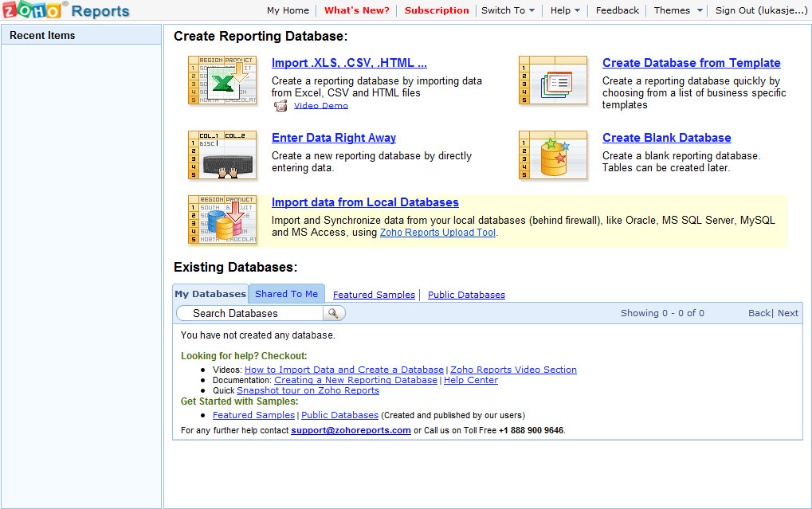Open the Video Demo link
Screen dimensions: 812x509
[321, 106]
